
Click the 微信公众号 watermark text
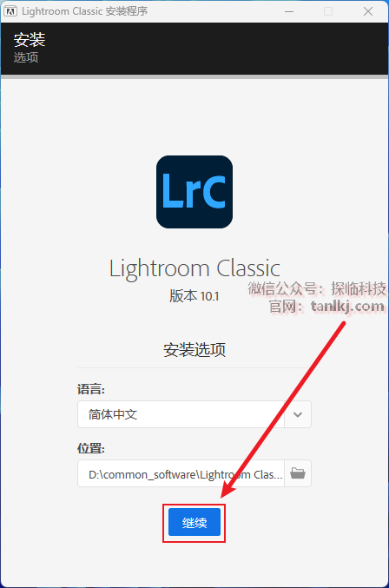282,288
